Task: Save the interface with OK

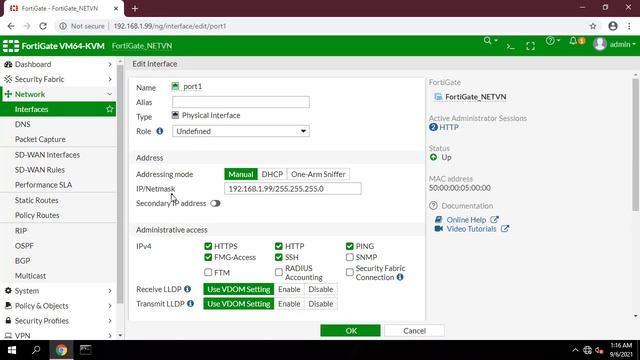Action: coord(350,331)
